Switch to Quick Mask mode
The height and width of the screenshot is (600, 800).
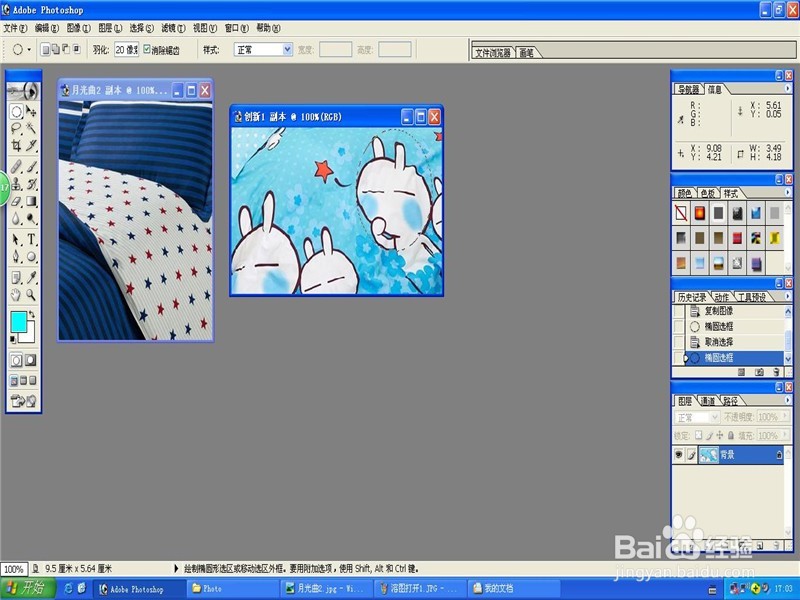tap(31, 360)
